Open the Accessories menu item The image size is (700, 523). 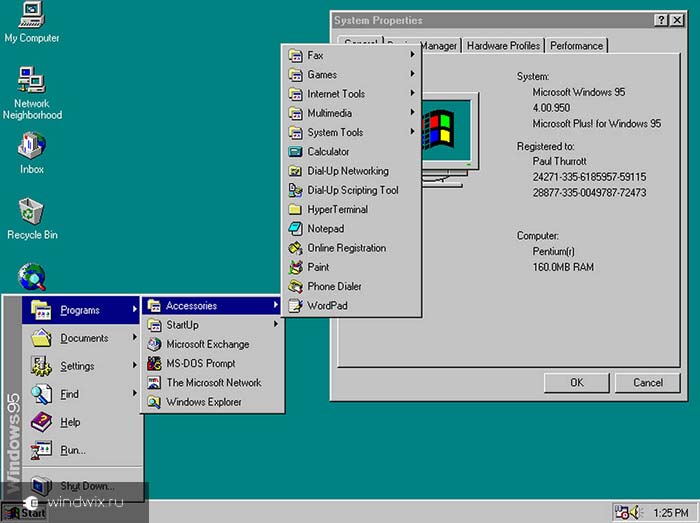point(213,306)
